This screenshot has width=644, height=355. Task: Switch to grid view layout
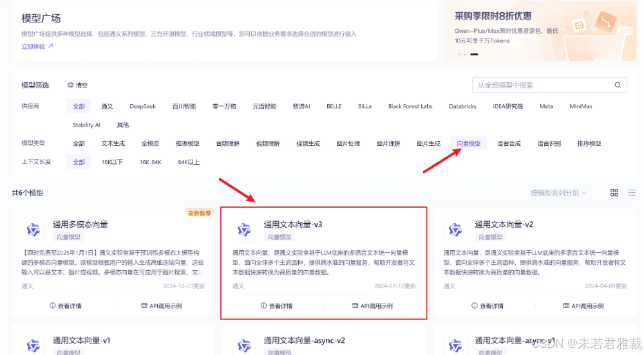pos(614,193)
